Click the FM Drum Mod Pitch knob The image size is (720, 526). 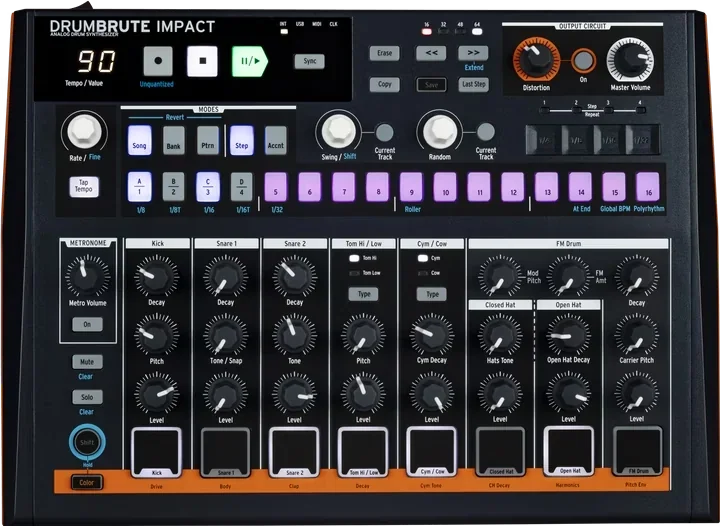(x=500, y=276)
